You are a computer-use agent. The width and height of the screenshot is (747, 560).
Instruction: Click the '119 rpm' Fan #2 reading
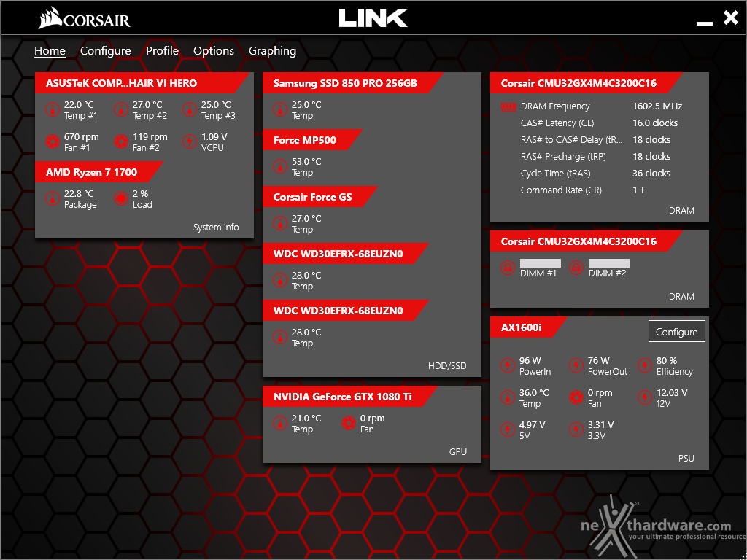[x=150, y=136]
